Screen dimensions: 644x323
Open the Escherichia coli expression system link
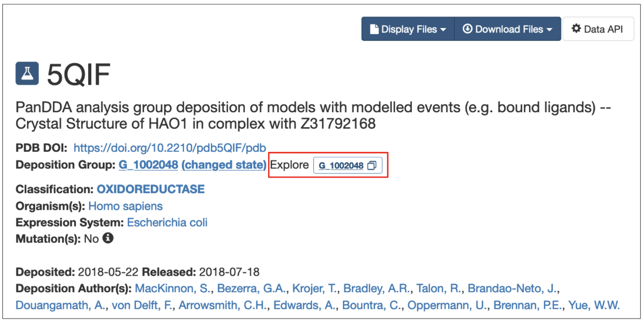pyautogui.click(x=167, y=222)
